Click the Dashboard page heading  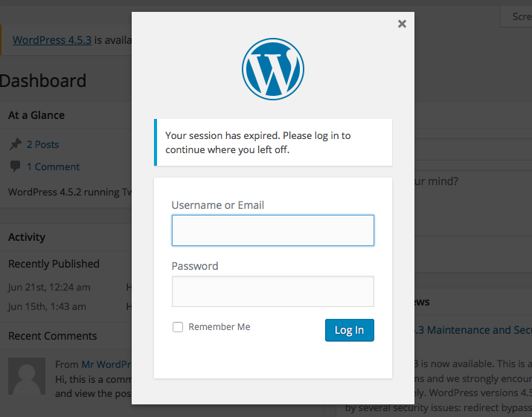click(x=42, y=81)
